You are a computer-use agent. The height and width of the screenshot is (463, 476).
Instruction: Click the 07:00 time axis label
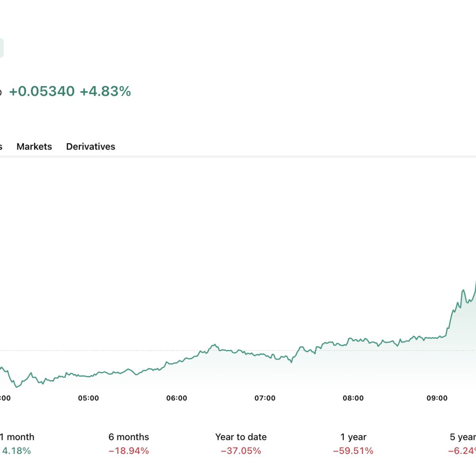[265, 398]
